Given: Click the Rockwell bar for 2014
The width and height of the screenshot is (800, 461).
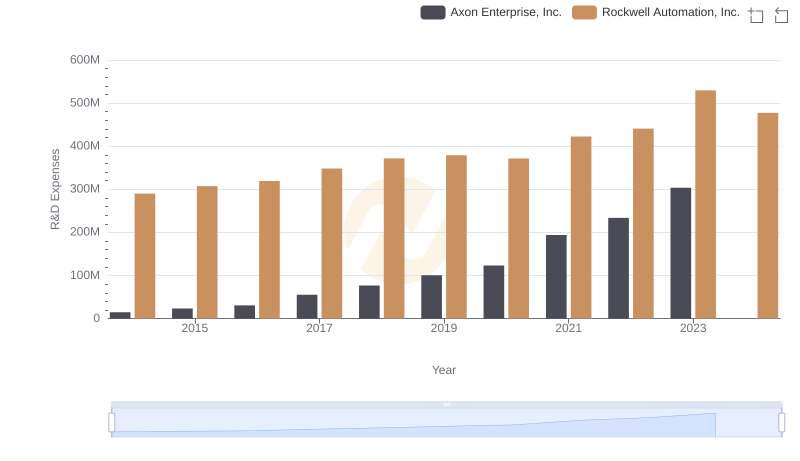Looking at the screenshot, I should [x=145, y=256].
